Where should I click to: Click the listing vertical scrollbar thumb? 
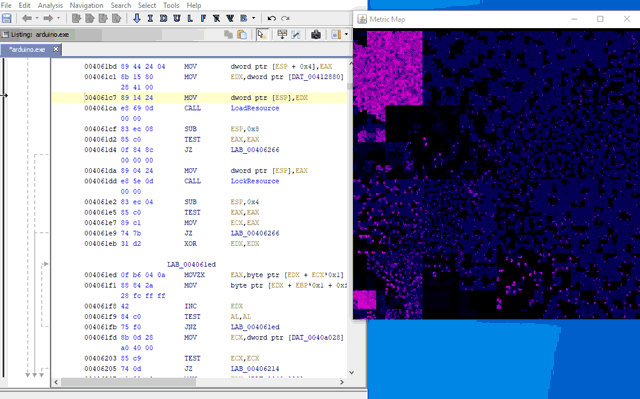coord(349,86)
